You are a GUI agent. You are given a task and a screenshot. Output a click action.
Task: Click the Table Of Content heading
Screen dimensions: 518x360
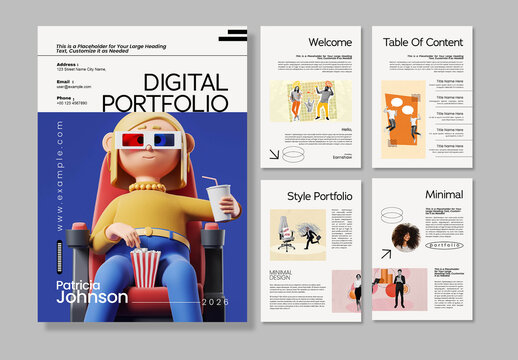(x=423, y=42)
